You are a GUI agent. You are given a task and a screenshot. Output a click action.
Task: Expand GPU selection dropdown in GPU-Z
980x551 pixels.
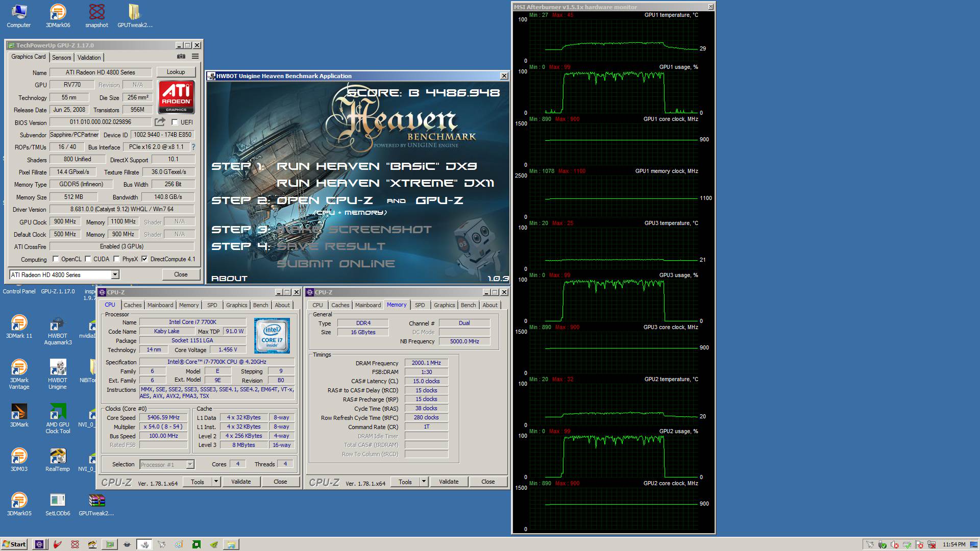click(115, 274)
